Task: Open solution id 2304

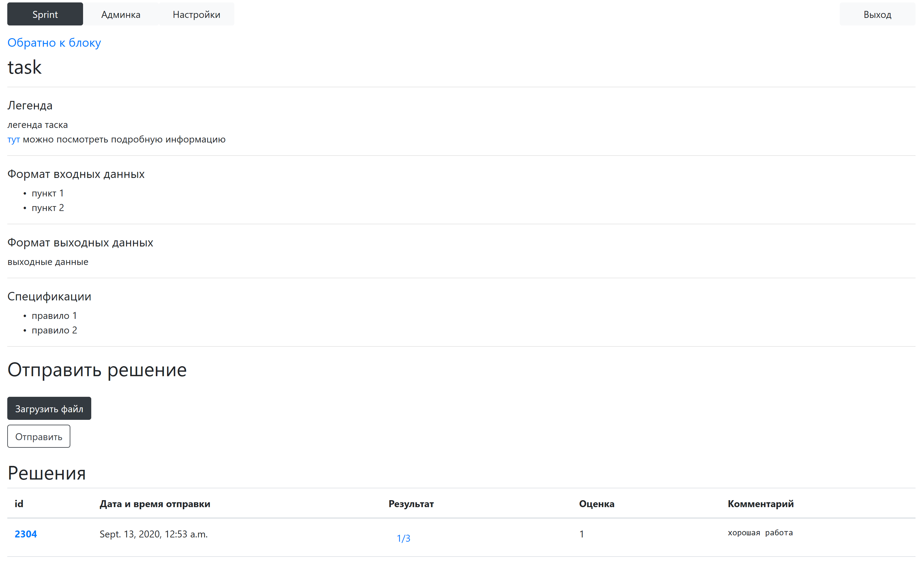Action: point(26,534)
